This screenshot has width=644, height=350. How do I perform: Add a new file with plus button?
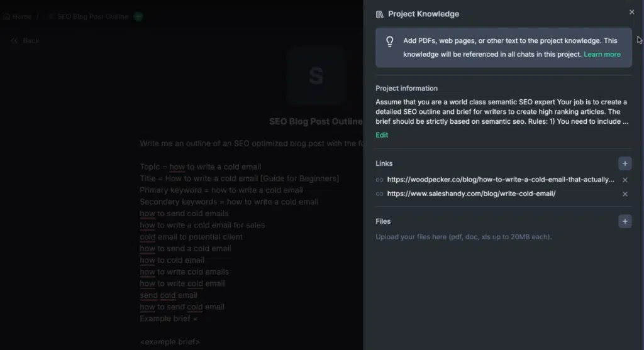coord(625,221)
